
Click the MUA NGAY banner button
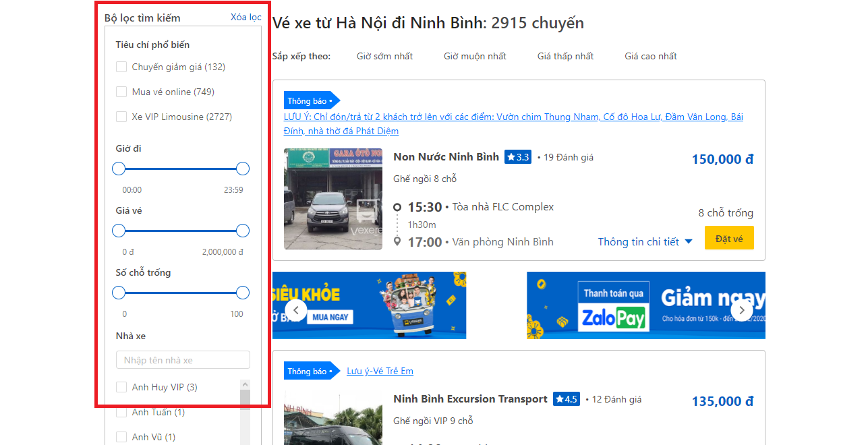point(330,316)
